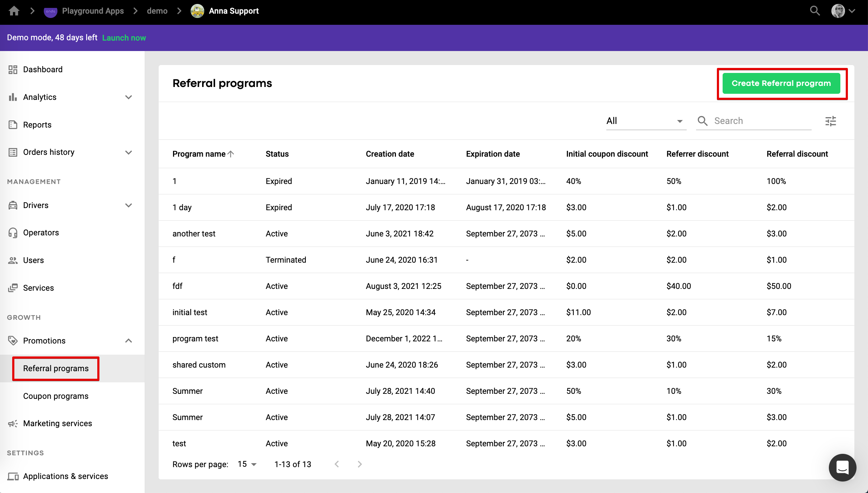Click Create Referral program button
Screen dimensions: 868x493
(x=781, y=83)
